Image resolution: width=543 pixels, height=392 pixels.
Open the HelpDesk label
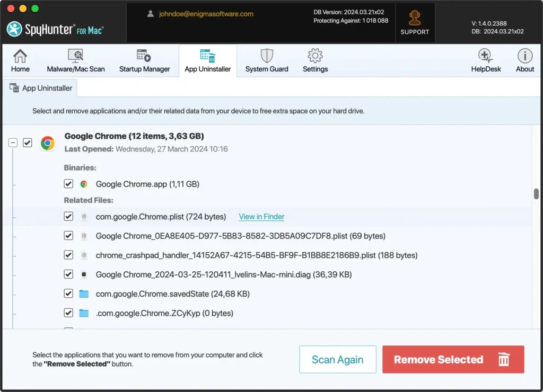(486, 69)
